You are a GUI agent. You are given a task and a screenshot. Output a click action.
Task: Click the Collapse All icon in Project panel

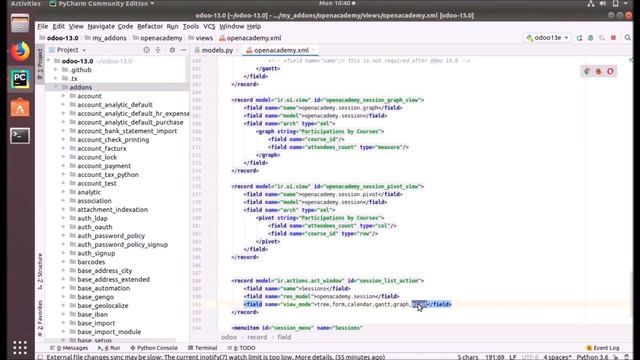(158, 50)
